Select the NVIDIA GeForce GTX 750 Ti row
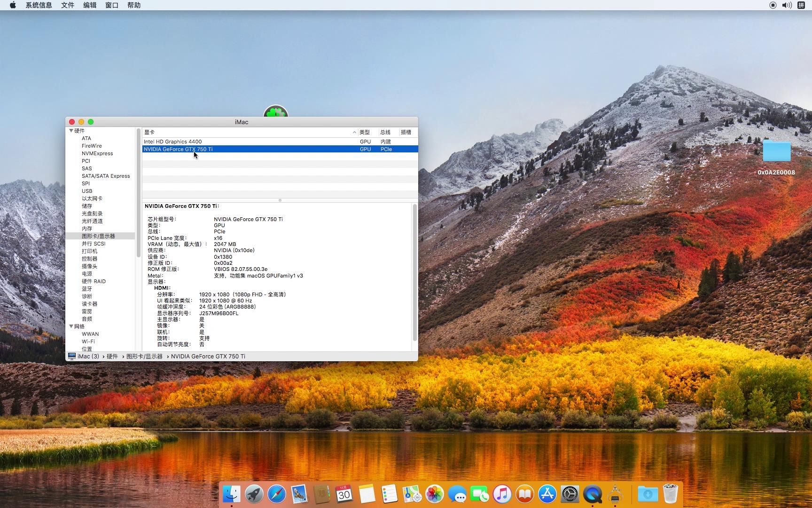 tap(280, 149)
